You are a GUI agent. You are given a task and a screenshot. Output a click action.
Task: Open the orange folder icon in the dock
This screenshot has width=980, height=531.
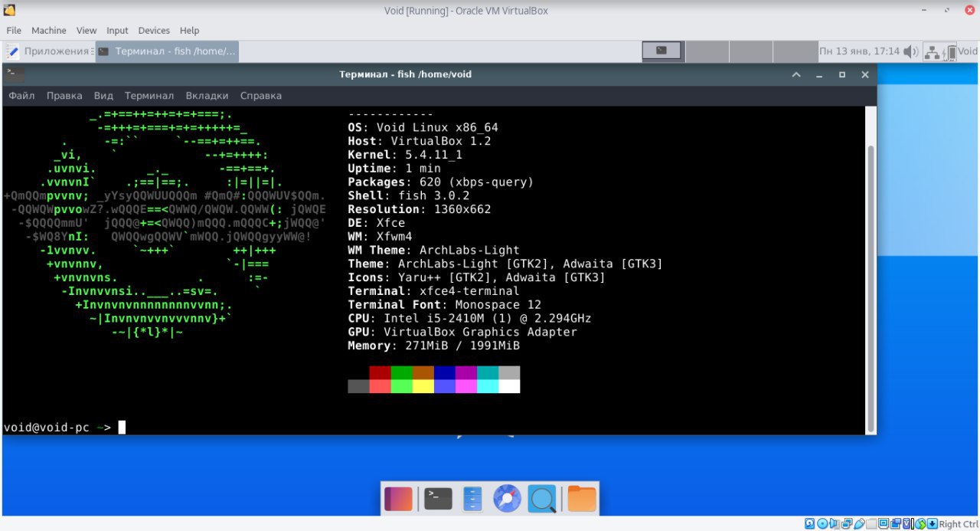click(x=582, y=499)
